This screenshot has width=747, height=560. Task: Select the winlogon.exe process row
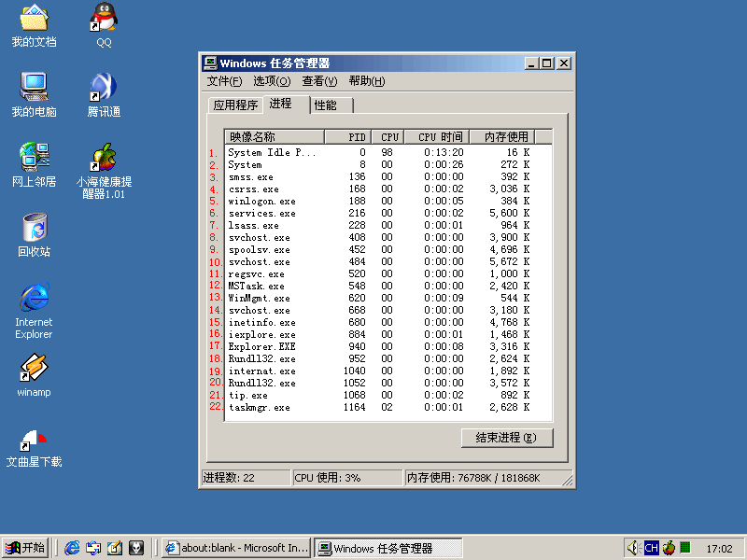point(388,201)
